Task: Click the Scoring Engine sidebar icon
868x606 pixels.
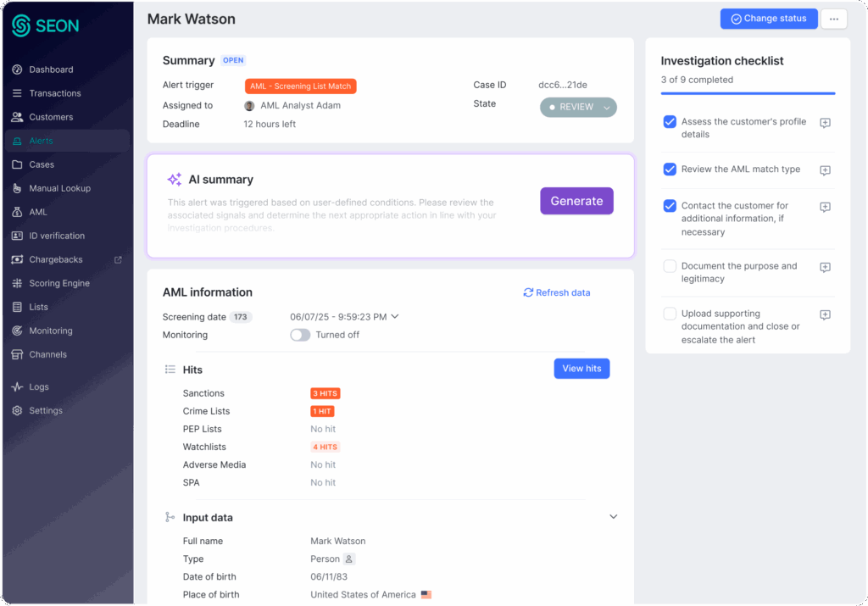Action: 17,283
